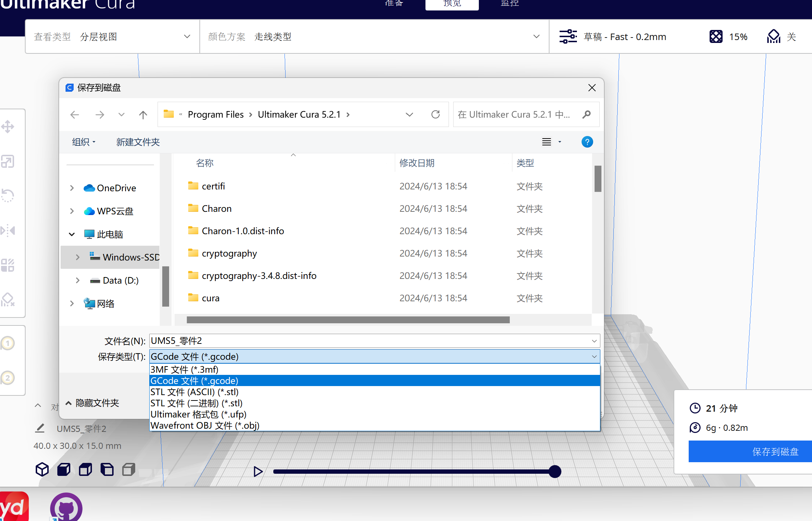Select 3MF 文件 (*.3mf) file type

coord(375,369)
